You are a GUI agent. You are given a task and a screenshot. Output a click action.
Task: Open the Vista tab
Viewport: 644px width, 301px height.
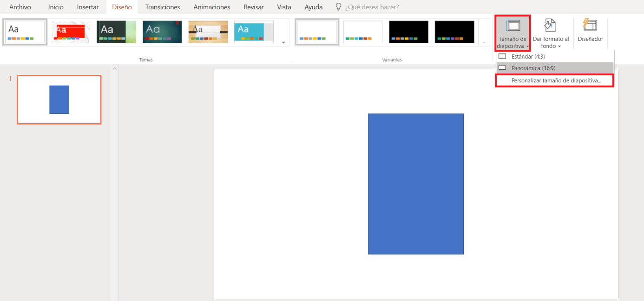tap(284, 7)
